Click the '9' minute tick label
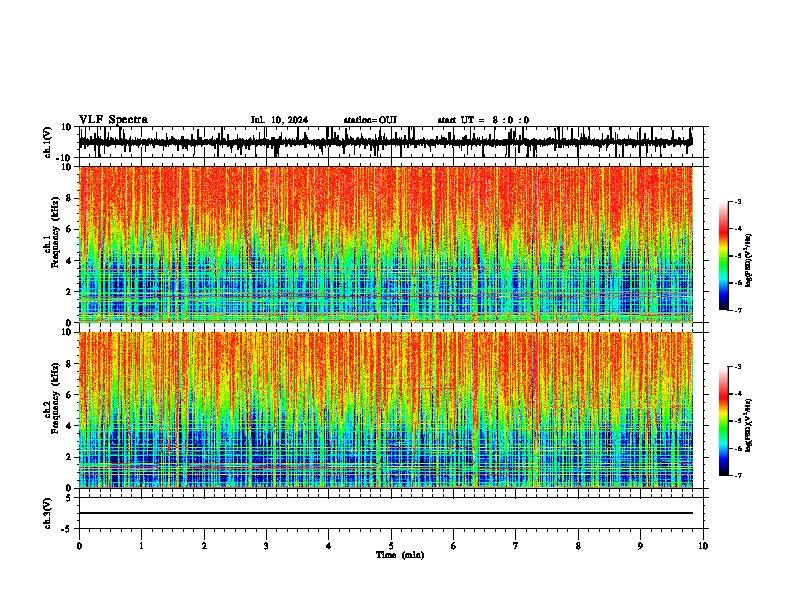This screenshot has width=792, height=612. pos(640,546)
